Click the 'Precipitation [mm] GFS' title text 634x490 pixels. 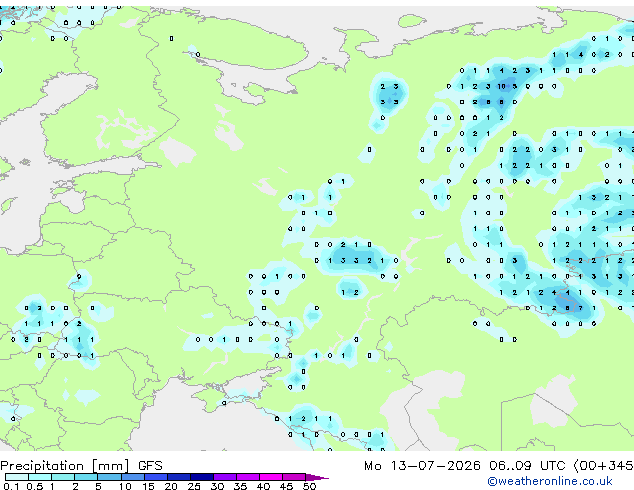[x=81, y=466]
